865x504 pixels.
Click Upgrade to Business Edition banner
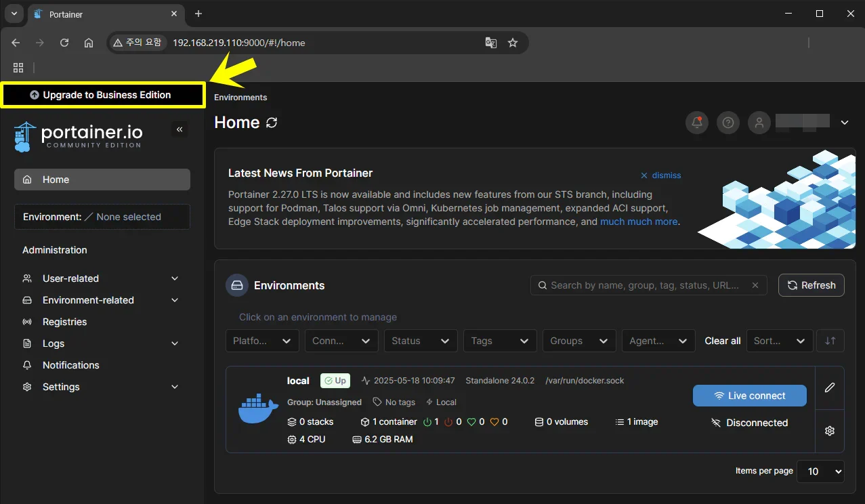(x=102, y=95)
